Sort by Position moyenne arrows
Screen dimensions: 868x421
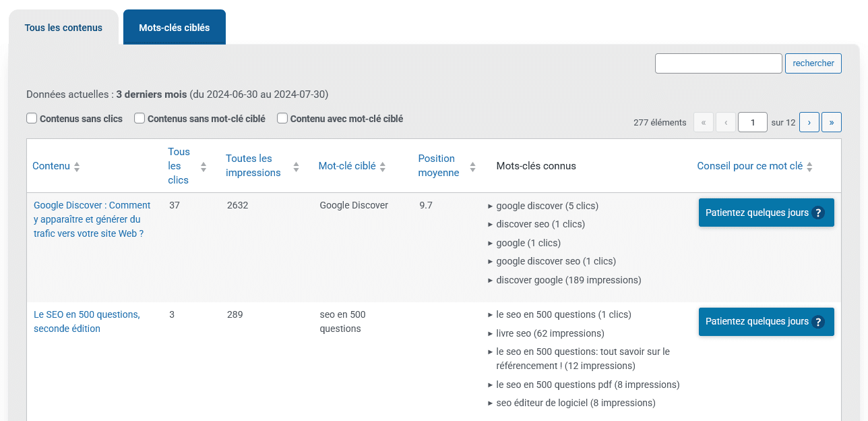[x=473, y=167]
